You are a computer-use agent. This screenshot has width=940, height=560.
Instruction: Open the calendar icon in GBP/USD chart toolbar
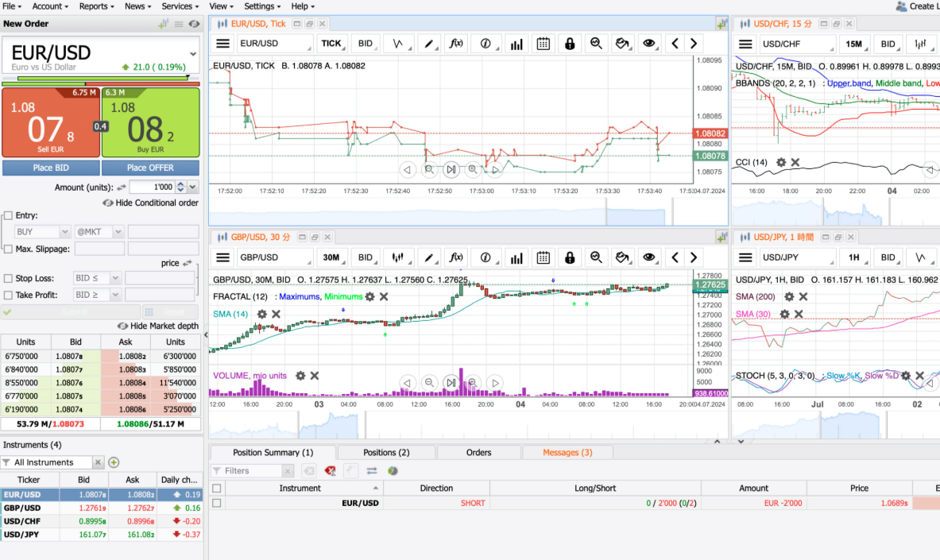pyautogui.click(x=543, y=258)
